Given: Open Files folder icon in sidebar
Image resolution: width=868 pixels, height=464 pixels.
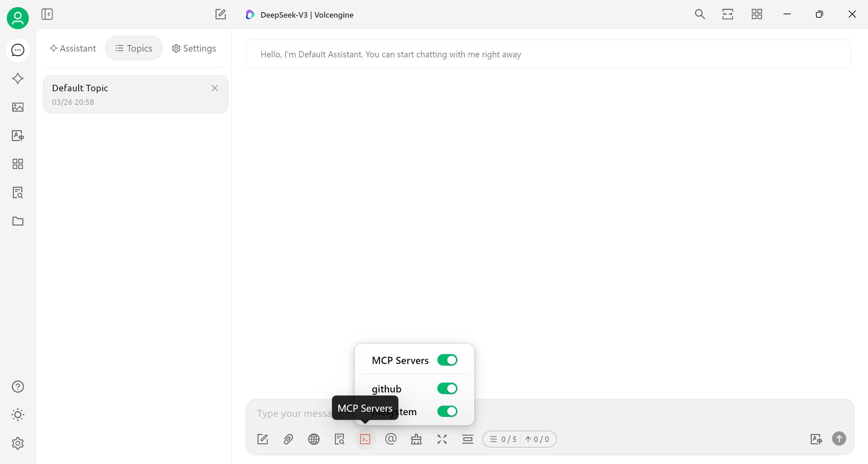Looking at the screenshot, I should tap(18, 221).
